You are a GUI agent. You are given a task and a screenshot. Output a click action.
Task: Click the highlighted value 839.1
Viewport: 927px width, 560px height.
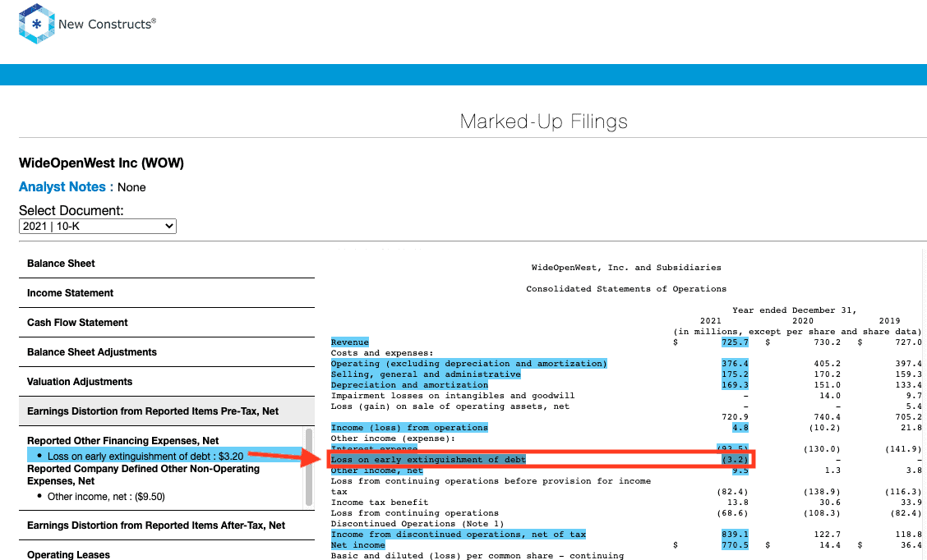coord(735,534)
